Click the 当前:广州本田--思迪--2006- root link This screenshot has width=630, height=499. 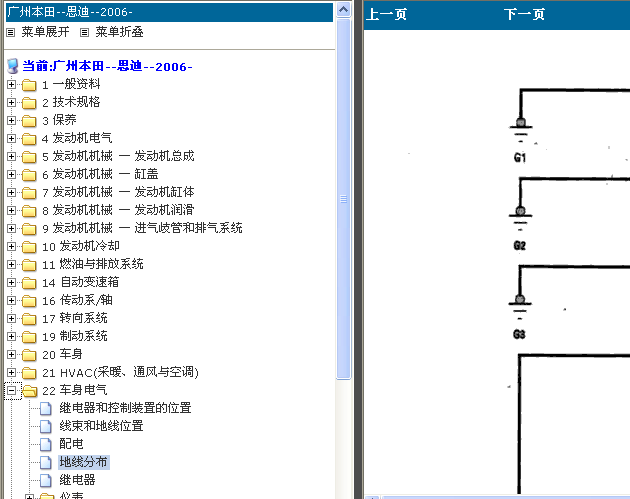(x=107, y=66)
